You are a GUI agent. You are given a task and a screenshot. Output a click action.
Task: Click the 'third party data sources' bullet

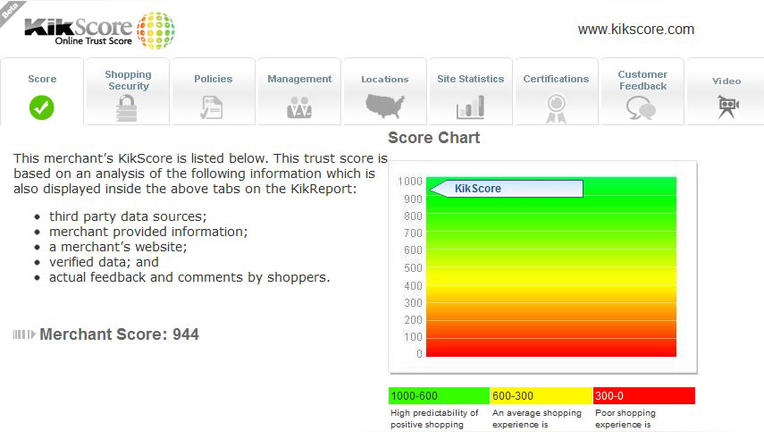pos(128,216)
